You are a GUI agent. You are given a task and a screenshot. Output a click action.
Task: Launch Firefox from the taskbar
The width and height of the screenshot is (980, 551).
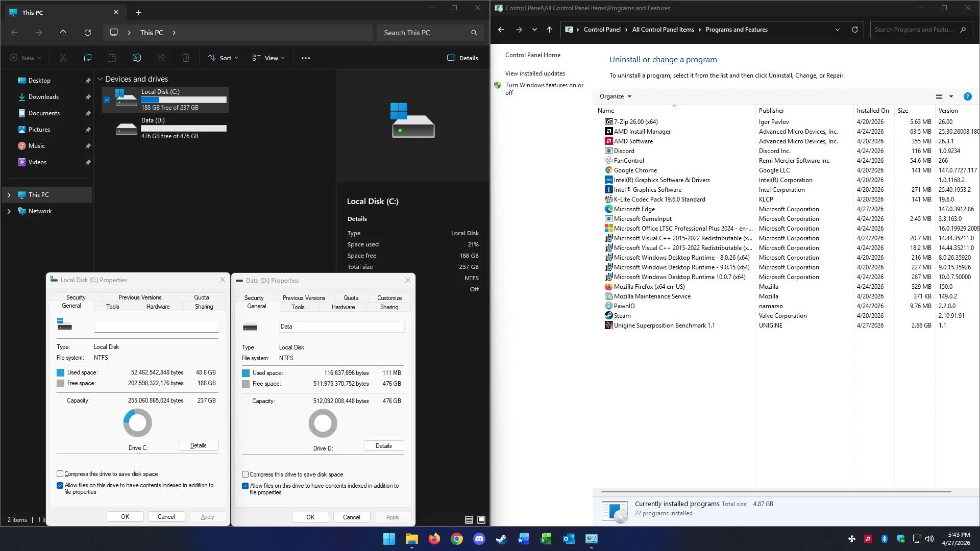pos(434,539)
